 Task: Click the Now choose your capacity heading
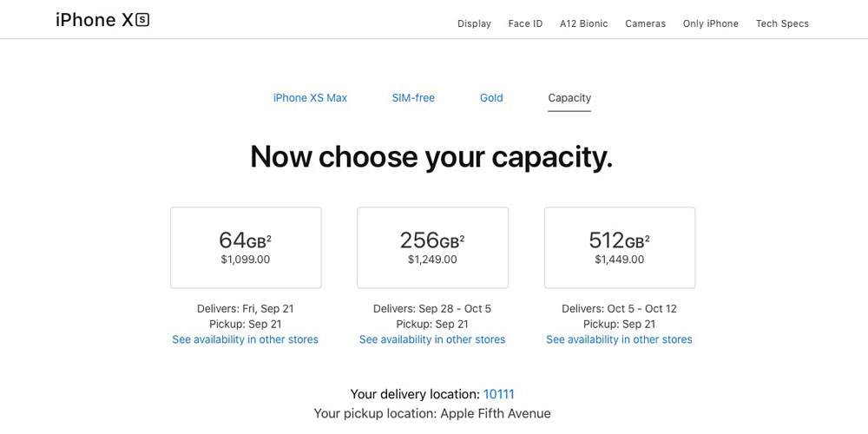(x=431, y=156)
